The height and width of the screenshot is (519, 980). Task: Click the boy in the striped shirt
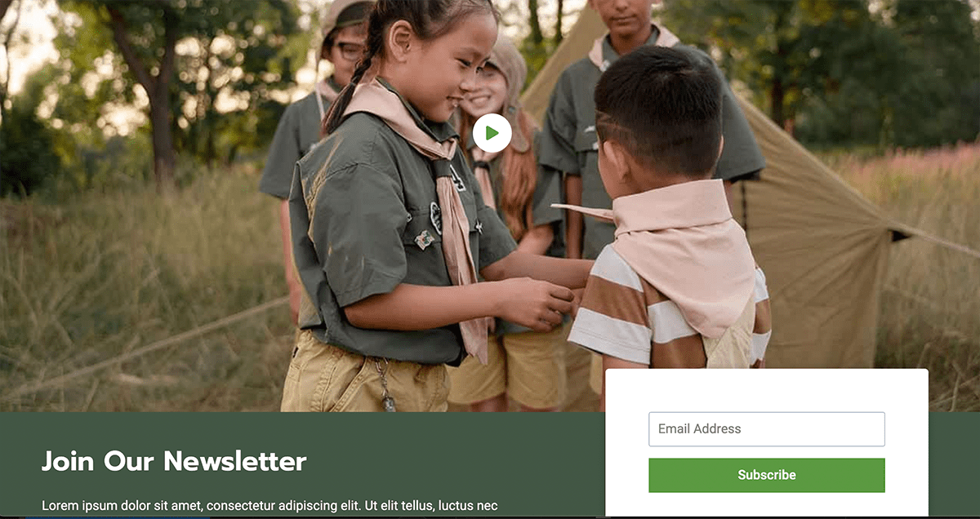pos(670,228)
